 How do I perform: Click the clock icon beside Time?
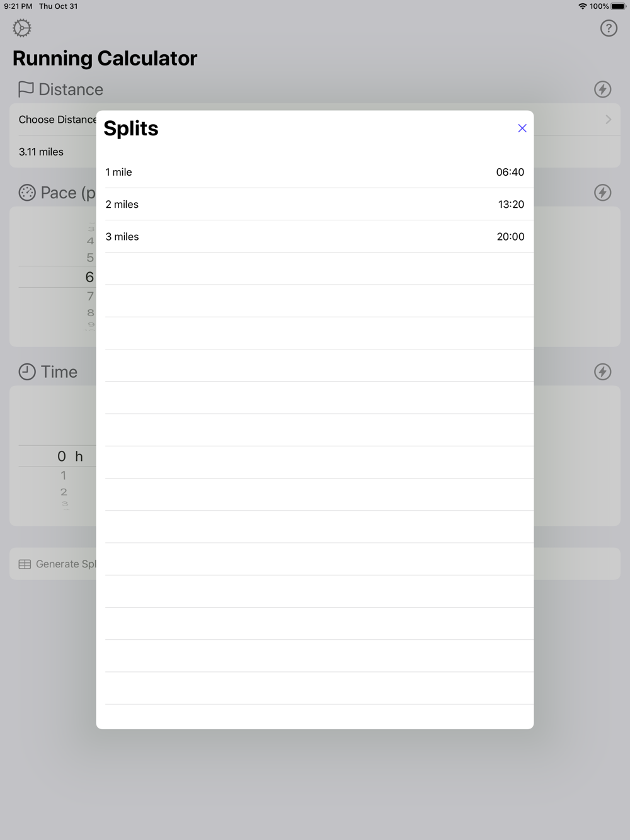(27, 372)
